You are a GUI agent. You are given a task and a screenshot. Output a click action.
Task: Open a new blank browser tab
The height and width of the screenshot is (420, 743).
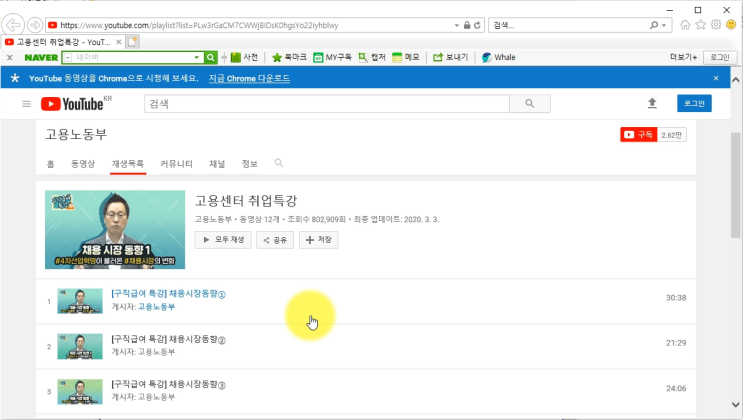pyautogui.click(x=132, y=42)
